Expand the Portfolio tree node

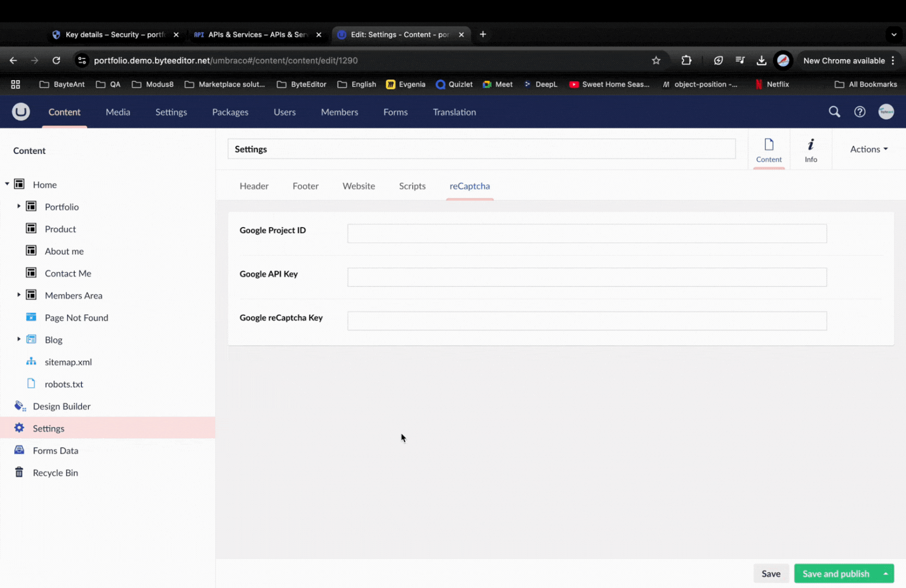(x=19, y=206)
